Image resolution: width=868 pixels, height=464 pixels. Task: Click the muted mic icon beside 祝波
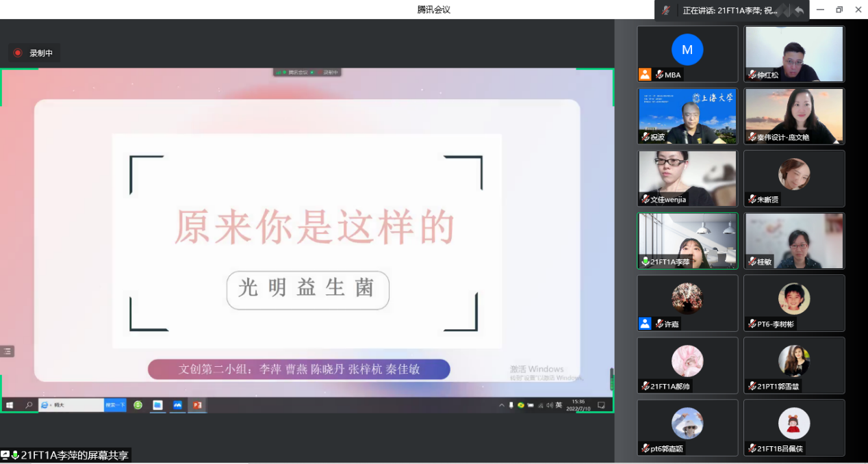645,137
